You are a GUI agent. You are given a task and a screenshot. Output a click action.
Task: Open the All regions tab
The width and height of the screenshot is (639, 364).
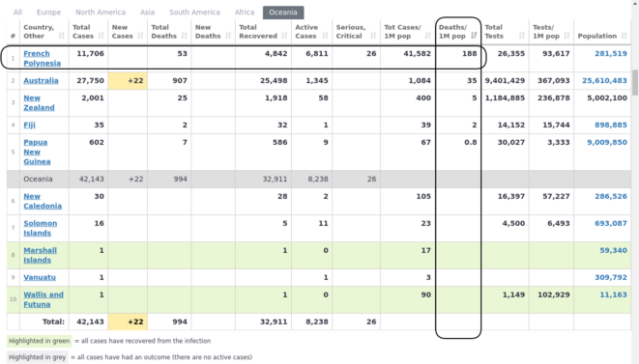point(17,13)
